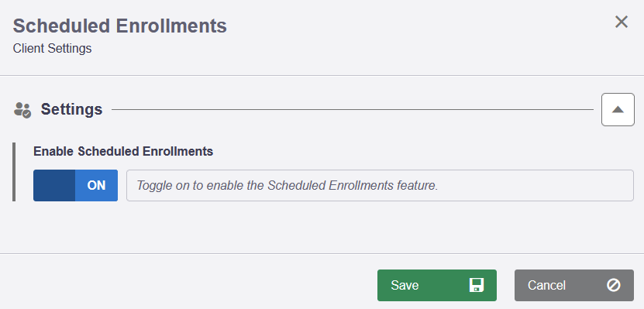
Task: Click the vertical gray bar beside the setting
Action: (14, 172)
